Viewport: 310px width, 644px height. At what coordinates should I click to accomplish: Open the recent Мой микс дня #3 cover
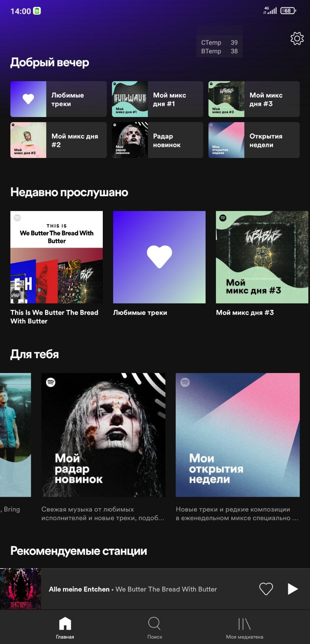[x=262, y=257]
